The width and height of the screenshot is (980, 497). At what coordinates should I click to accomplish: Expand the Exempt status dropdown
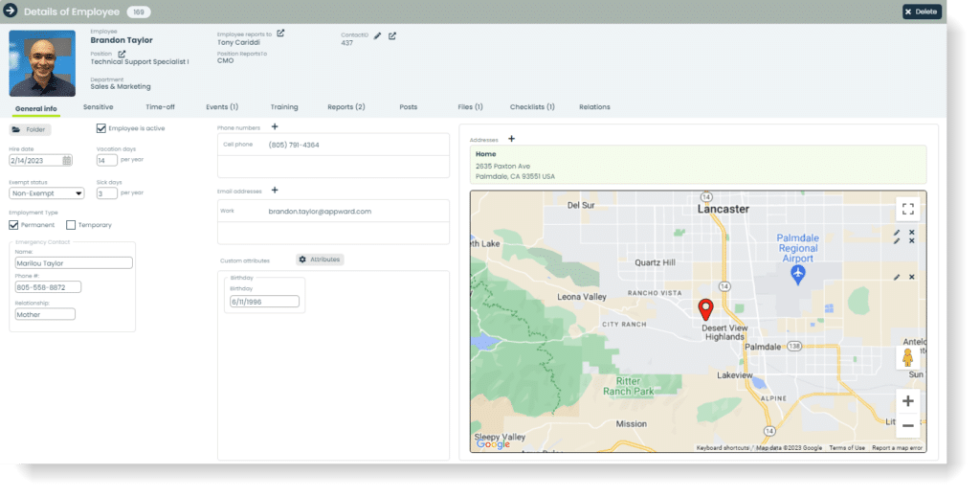click(46, 193)
